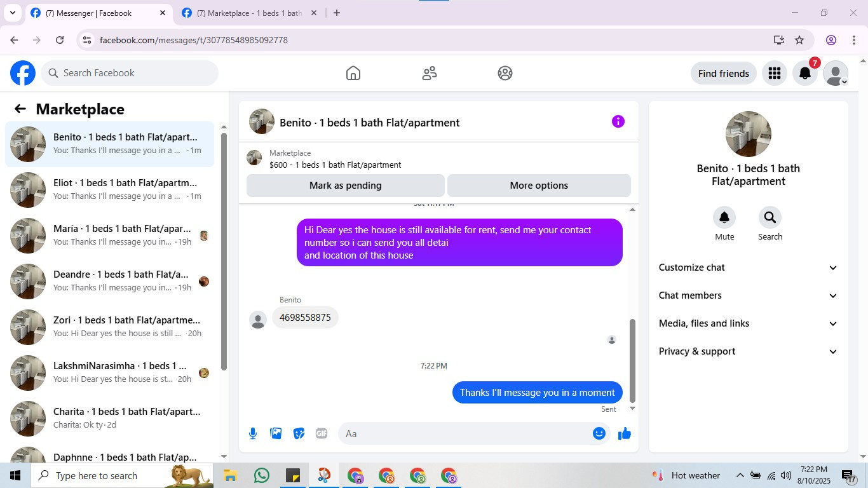Open the Hot weather taskbar widget
Screen dimensions: 868x488
click(x=687, y=475)
